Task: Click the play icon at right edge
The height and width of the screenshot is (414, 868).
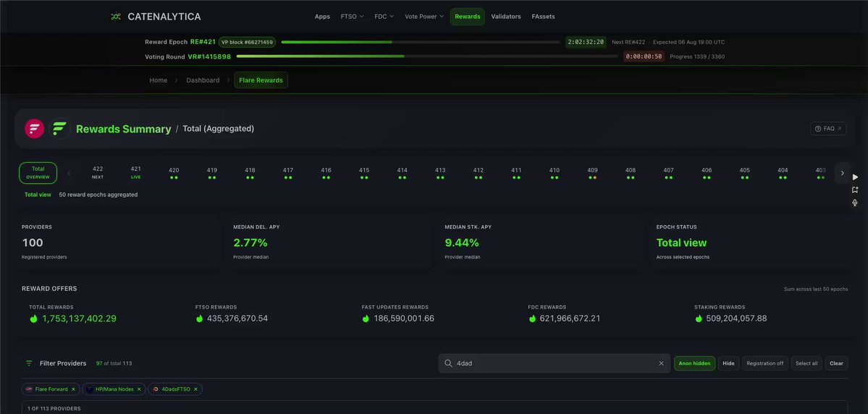Action: tap(855, 177)
